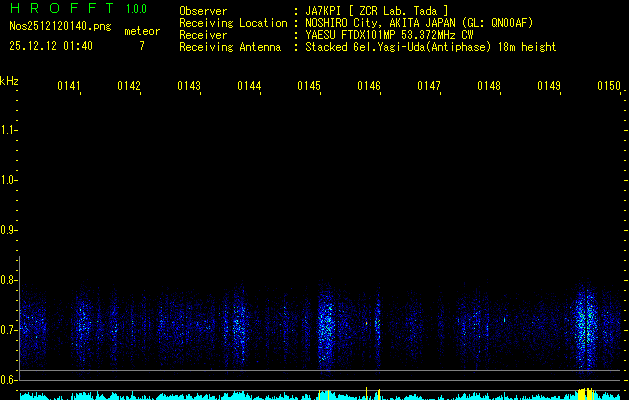Viewport: 629px width, 400px height.
Task: Click the 1.0.0 version number
Action: click(x=136, y=10)
